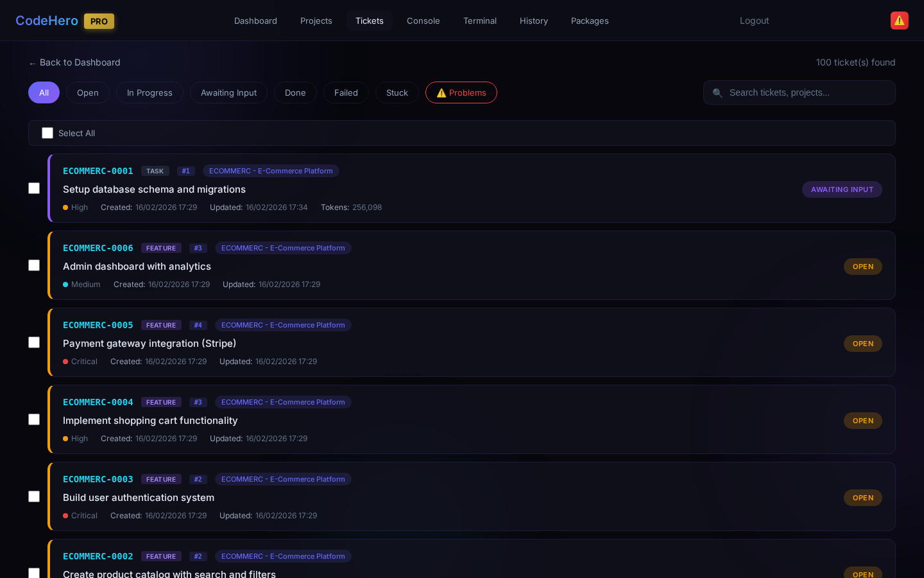This screenshot has height=578, width=924.
Task: Click the magnifier icon in search box
Action: click(717, 93)
